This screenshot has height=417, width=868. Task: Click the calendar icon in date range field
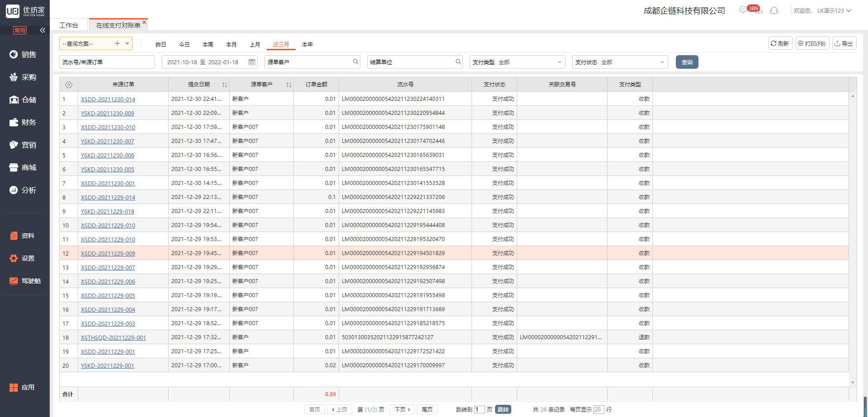click(x=252, y=62)
